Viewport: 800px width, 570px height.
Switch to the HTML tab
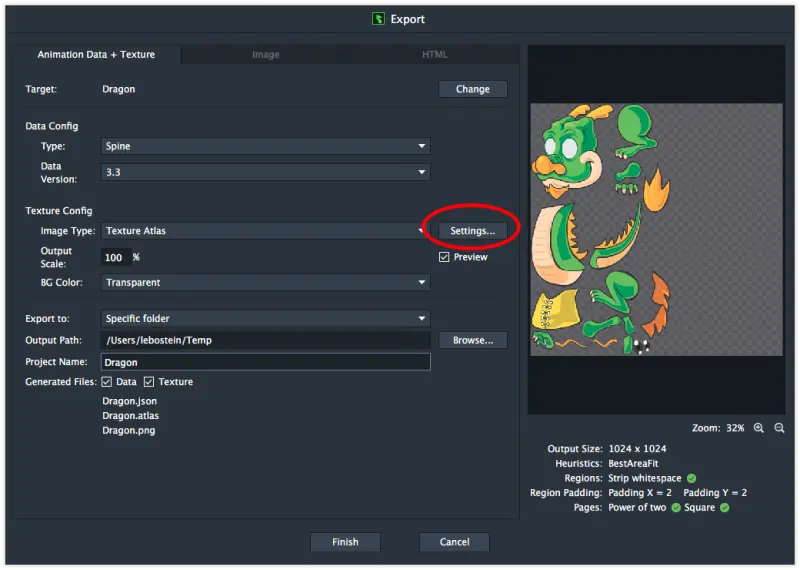tap(434, 54)
